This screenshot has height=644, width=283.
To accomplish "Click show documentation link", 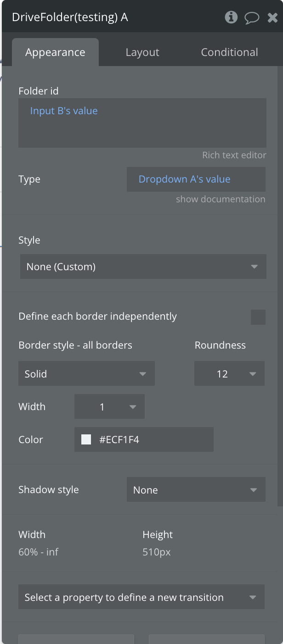I will pyautogui.click(x=221, y=199).
